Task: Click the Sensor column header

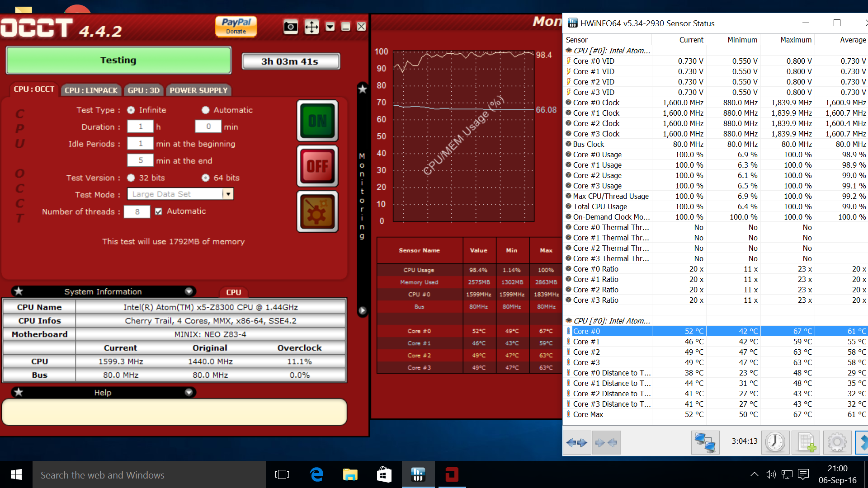Action: tap(607, 40)
